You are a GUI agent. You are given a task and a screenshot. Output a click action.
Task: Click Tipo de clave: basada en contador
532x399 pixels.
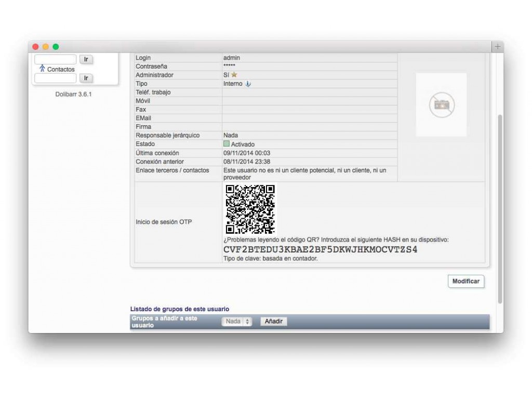270,259
